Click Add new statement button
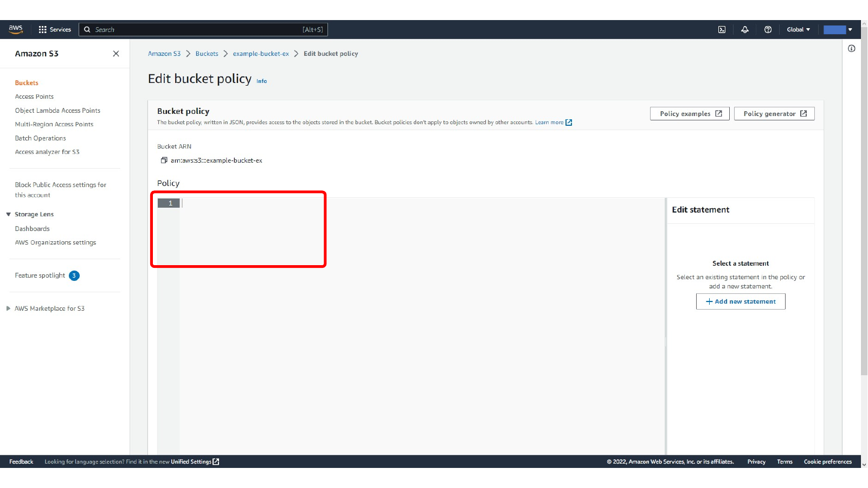868x488 pixels. 741,301
